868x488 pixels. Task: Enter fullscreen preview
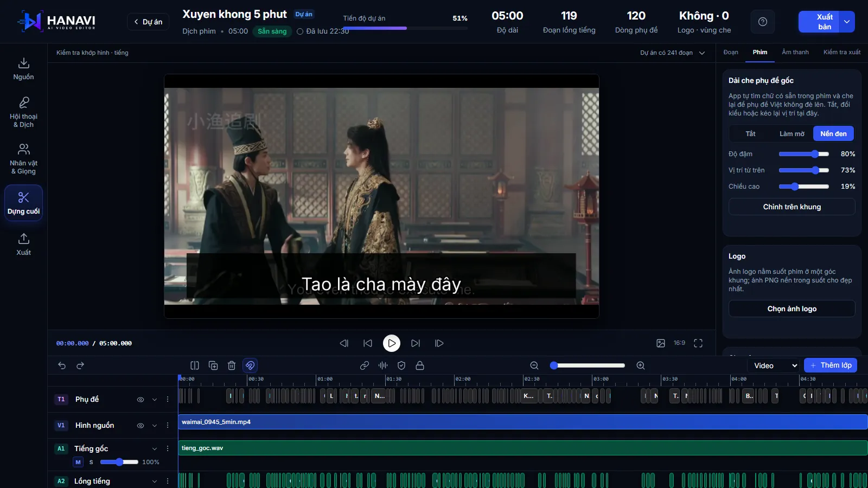pyautogui.click(x=698, y=343)
